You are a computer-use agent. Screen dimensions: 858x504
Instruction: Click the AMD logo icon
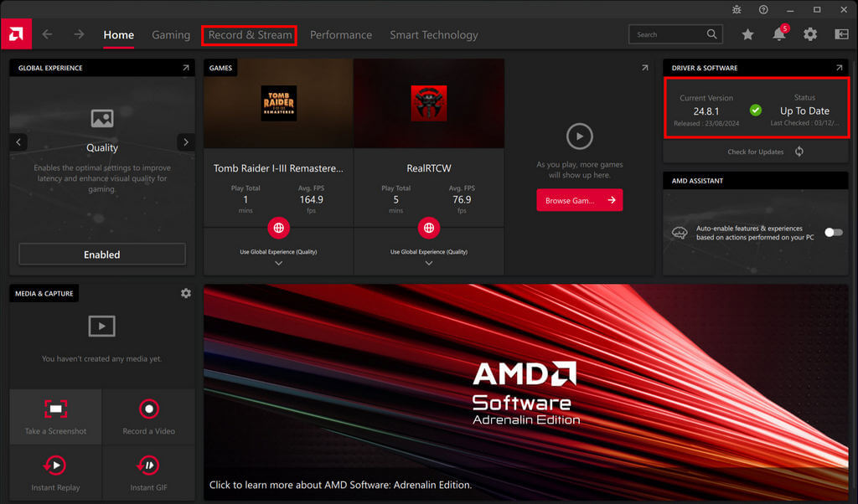pyautogui.click(x=16, y=34)
